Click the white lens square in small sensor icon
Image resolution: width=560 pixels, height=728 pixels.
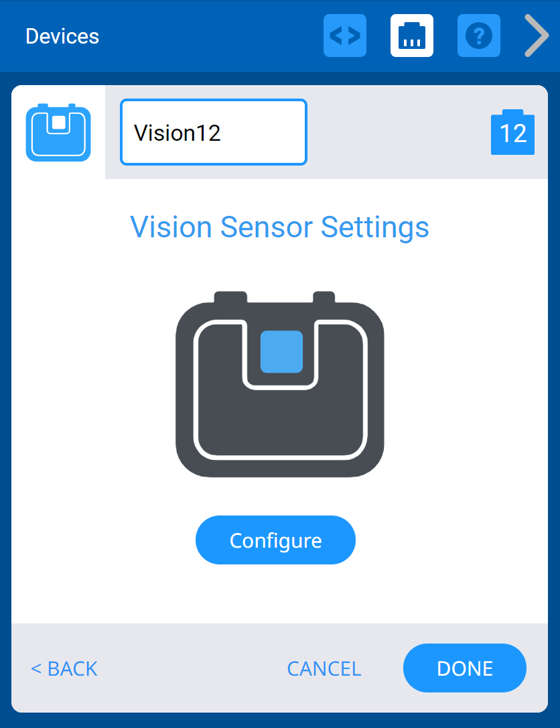pyautogui.click(x=59, y=123)
